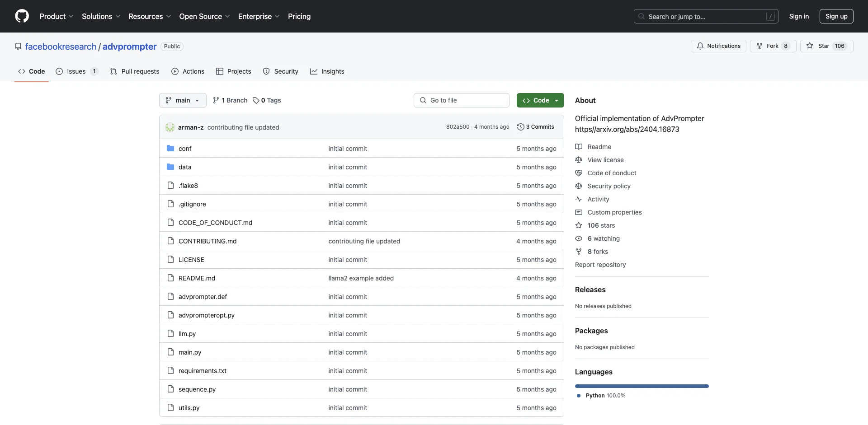Click 'llama2 example added' commit message
This screenshot has width=868, height=425.
tap(361, 278)
